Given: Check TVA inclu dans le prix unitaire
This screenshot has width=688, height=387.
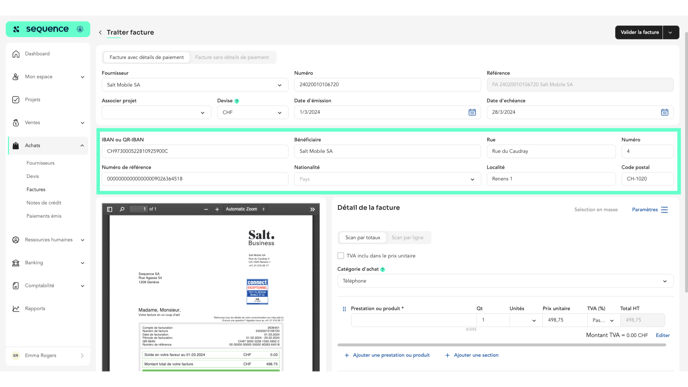Looking at the screenshot, I should (x=340, y=255).
